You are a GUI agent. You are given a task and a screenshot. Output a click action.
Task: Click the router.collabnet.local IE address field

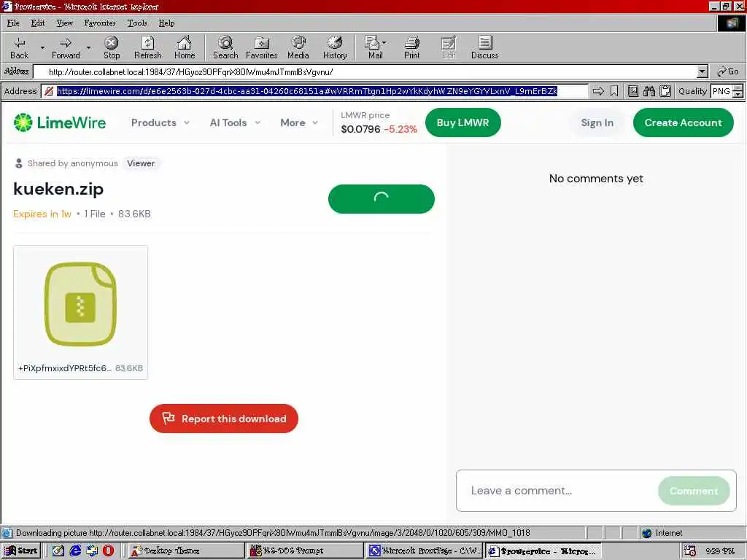pos(365,72)
